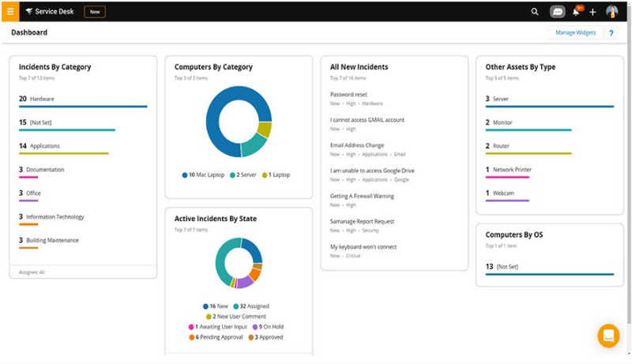The height and width of the screenshot is (364, 632).
Task: View notifications via bell icon
Action: pyautogui.click(x=577, y=12)
